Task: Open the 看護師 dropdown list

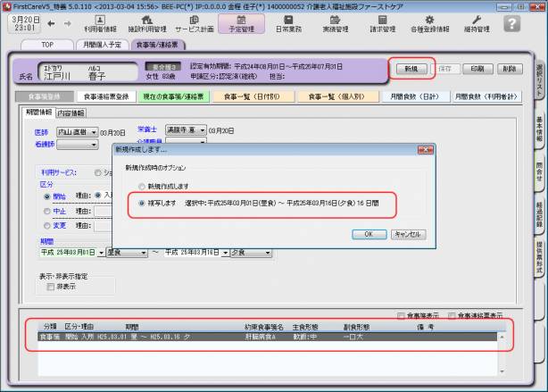Action: [x=93, y=143]
